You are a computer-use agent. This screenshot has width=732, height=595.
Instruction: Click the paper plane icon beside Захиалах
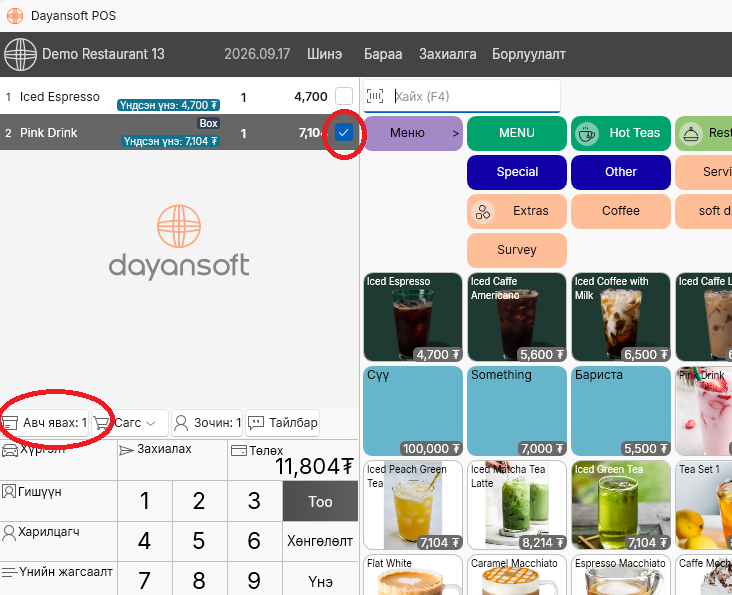(127, 450)
